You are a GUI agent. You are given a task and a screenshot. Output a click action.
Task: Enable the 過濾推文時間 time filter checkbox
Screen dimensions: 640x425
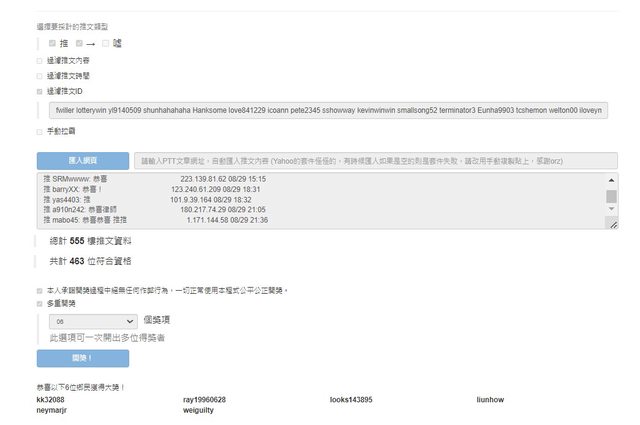[x=40, y=75]
